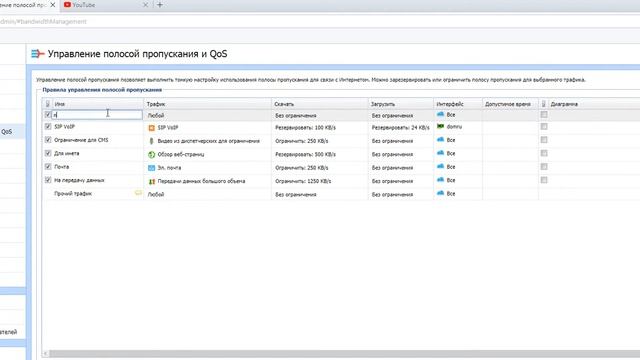Click the Загрузить column header
The height and width of the screenshot is (360, 640).
(x=400, y=104)
